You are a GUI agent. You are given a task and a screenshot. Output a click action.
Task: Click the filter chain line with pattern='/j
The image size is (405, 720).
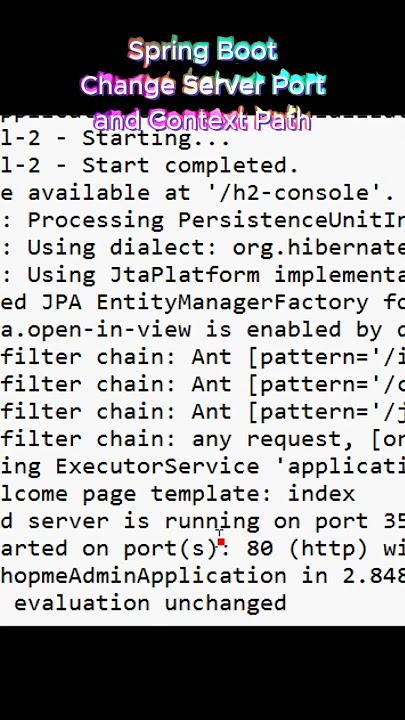tap(202, 411)
